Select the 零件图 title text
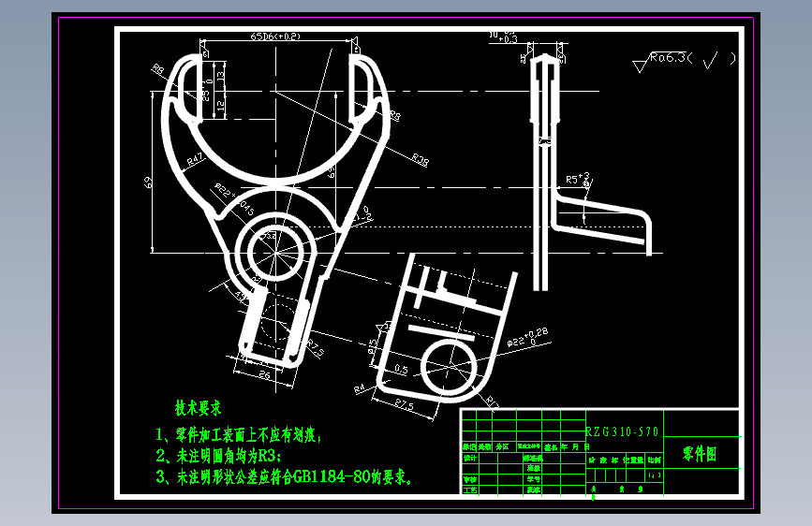812x526 pixels. click(x=700, y=454)
